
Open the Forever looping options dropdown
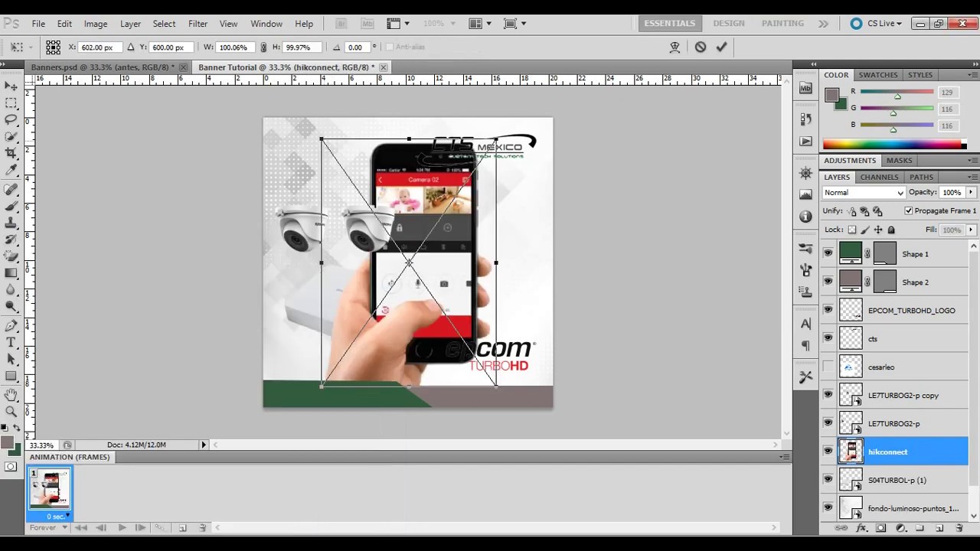tap(47, 528)
